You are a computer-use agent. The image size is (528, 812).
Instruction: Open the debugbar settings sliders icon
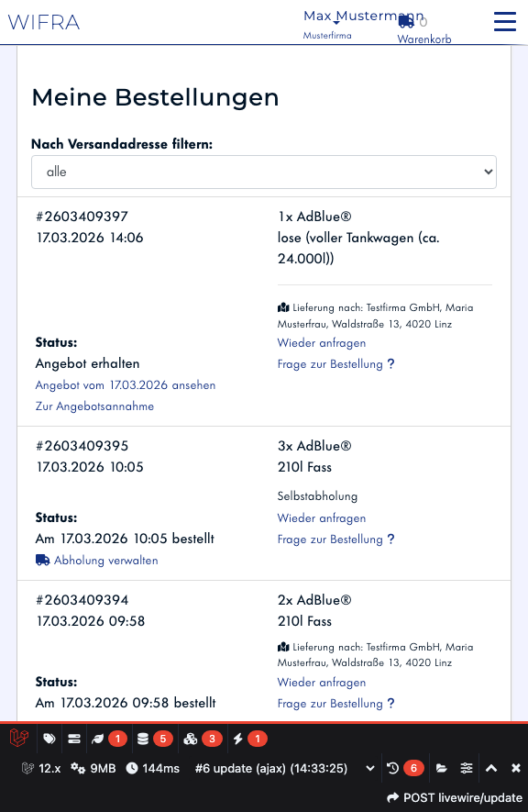[466, 768]
